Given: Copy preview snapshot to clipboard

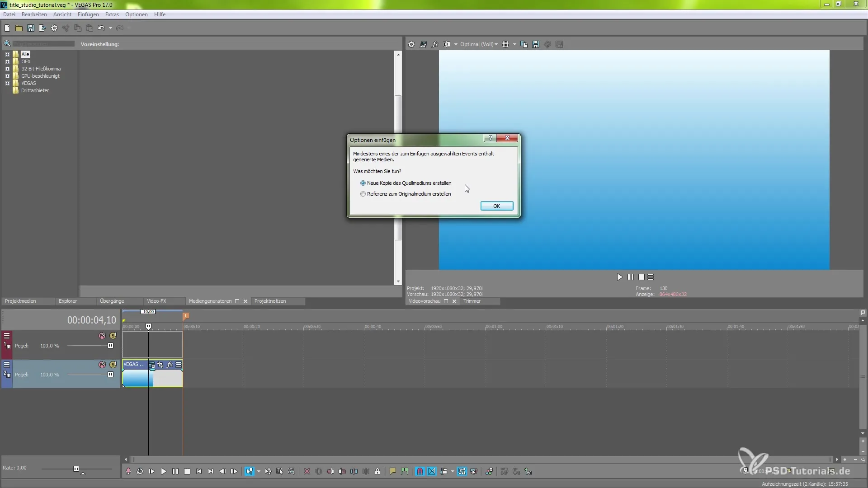Looking at the screenshot, I should tap(524, 44).
